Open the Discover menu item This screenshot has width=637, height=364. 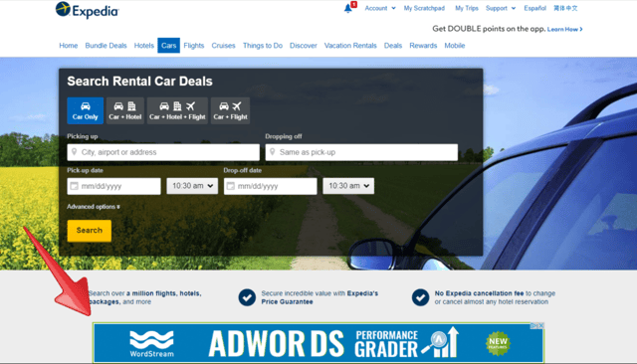point(303,46)
